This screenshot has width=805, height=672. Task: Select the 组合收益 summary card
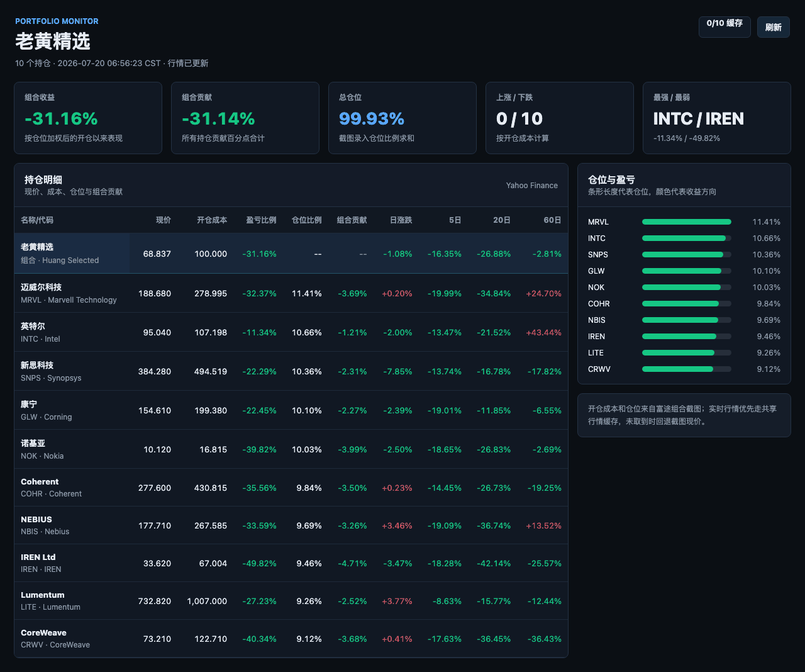tap(88, 118)
